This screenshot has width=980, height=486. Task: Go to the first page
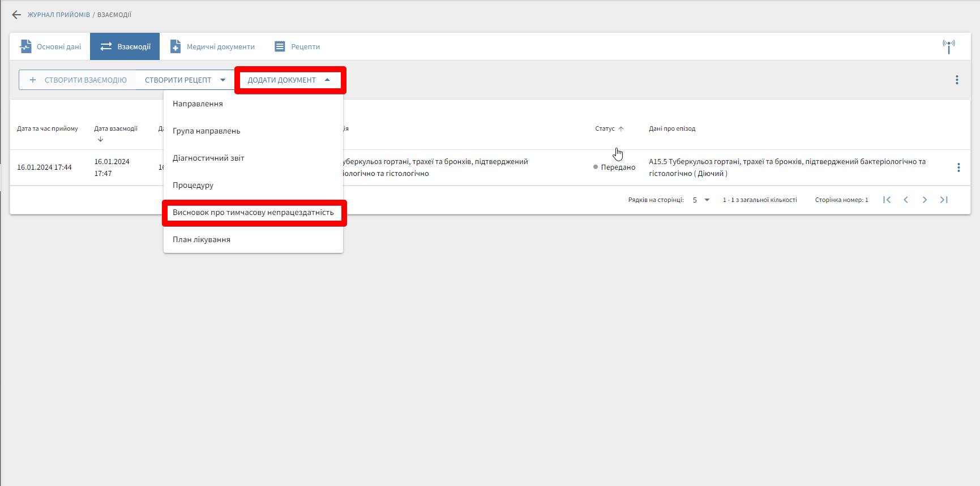[x=887, y=200]
